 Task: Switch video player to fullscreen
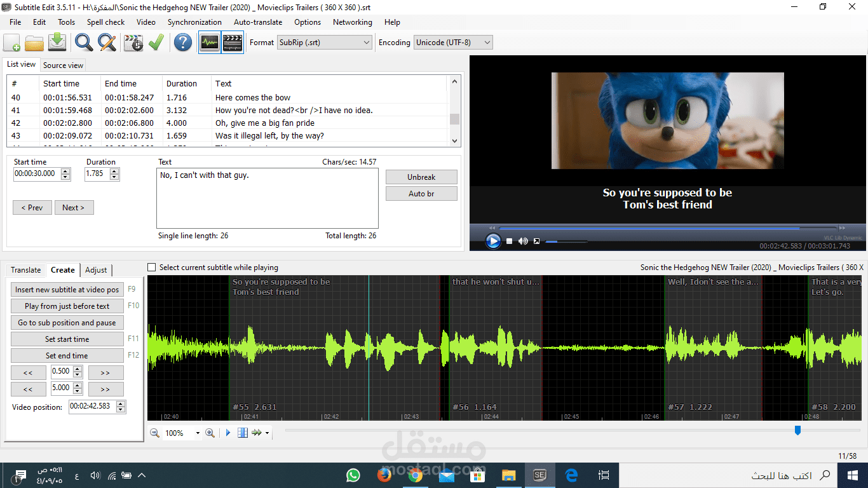coord(537,241)
